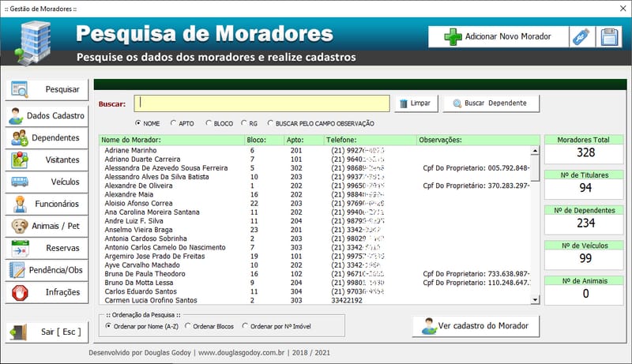Click the floppy disk save icon
The width and height of the screenshot is (632, 364).
click(x=609, y=36)
